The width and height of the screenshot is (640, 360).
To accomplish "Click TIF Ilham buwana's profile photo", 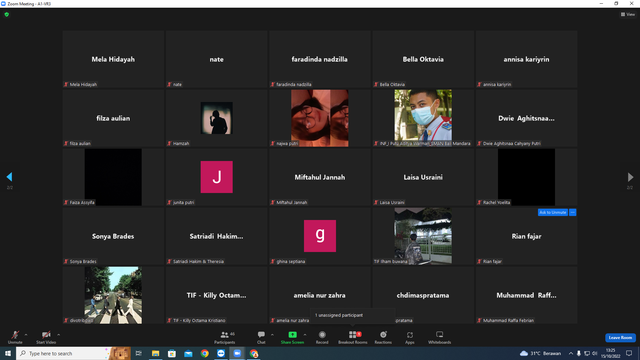I will [423, 236].
